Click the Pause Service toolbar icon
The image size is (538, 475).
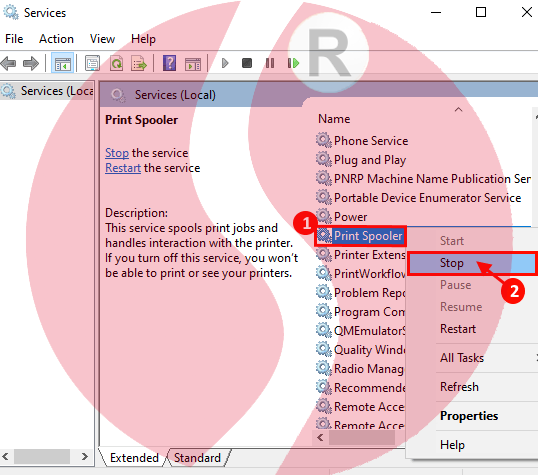coord(270,63)
